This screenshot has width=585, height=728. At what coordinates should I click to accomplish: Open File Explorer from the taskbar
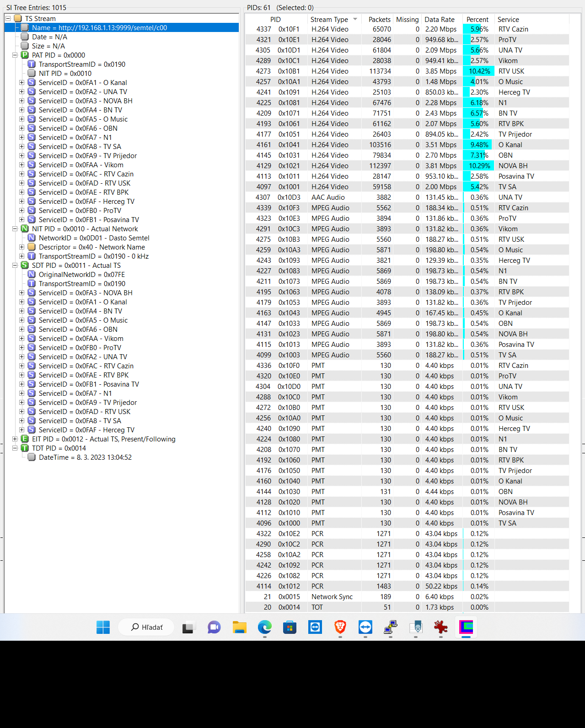tap(239, 627)
